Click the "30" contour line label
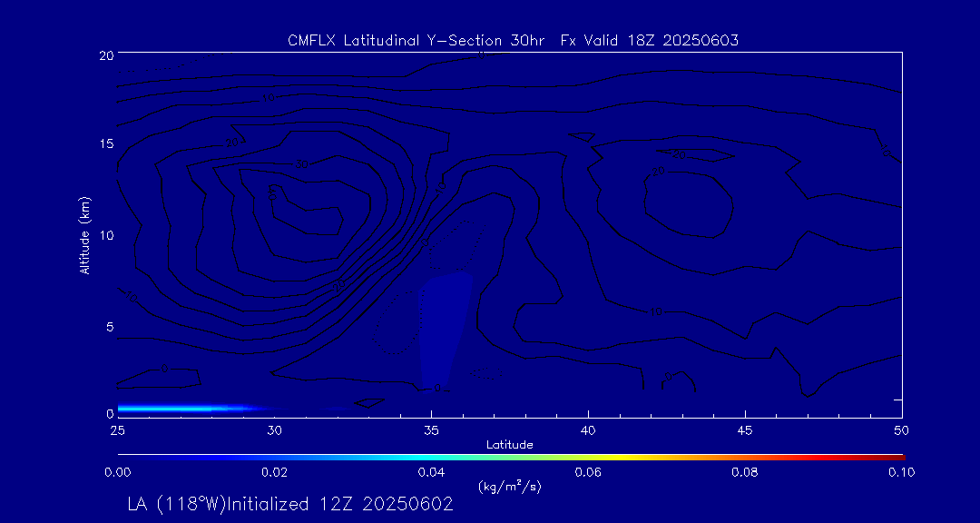This screenshot has width=980, height=523. point(302,164)
